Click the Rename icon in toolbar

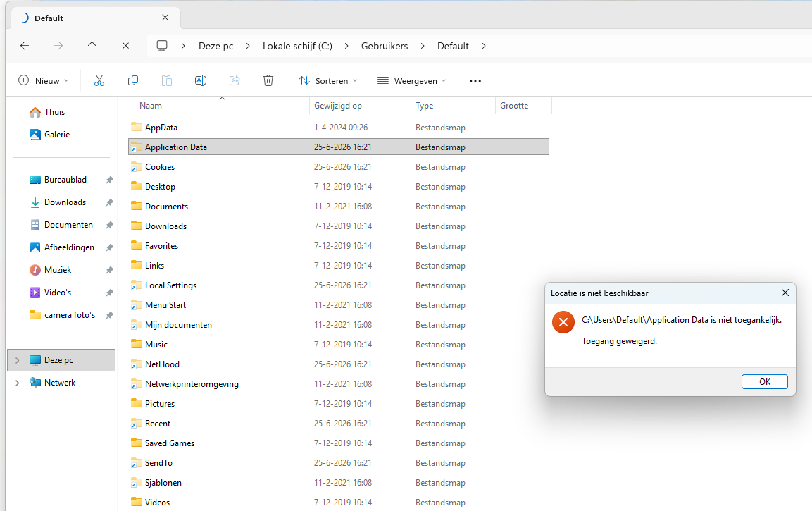(x=201, y=81)
